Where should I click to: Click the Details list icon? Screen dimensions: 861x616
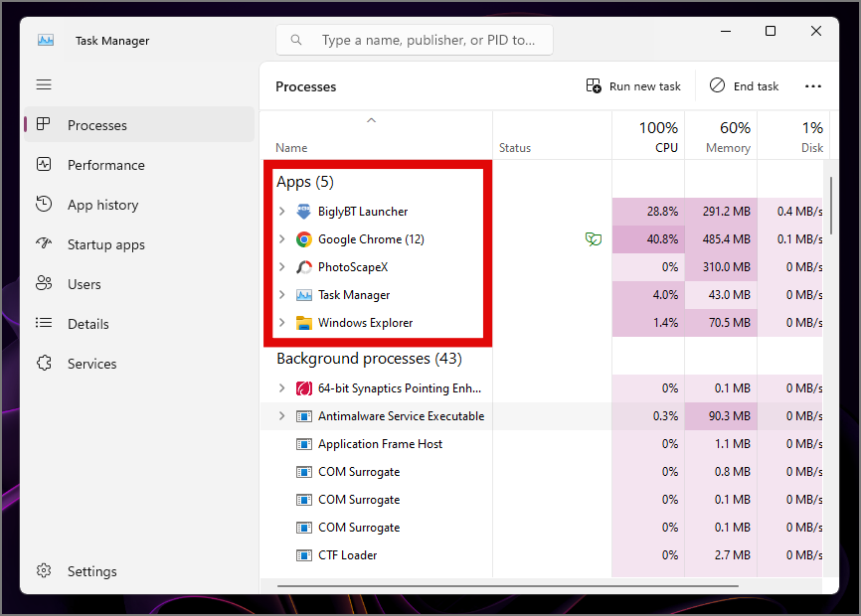point(44,323)
